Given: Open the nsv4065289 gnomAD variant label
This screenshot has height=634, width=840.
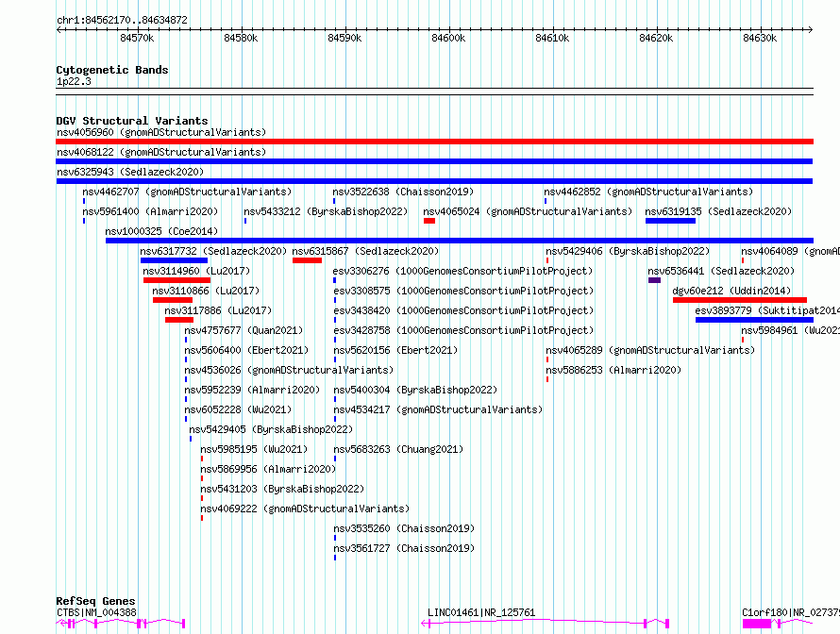Looking at the screenshot, I should tap(650, 350).
